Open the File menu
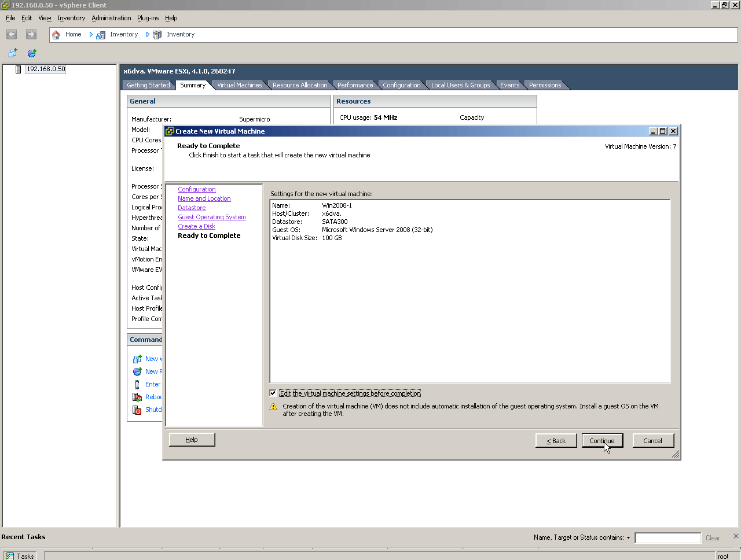Screen dimensions: 741x560 click(10, 18)
